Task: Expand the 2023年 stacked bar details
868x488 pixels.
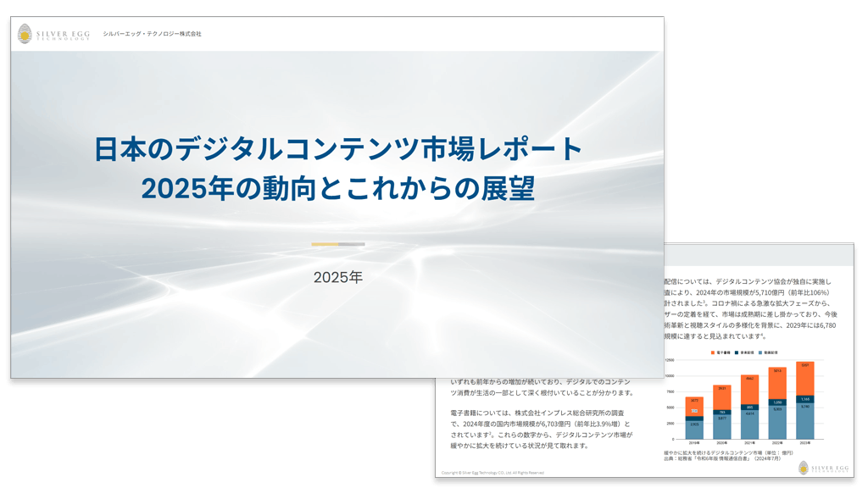Action: pos(804,398)
